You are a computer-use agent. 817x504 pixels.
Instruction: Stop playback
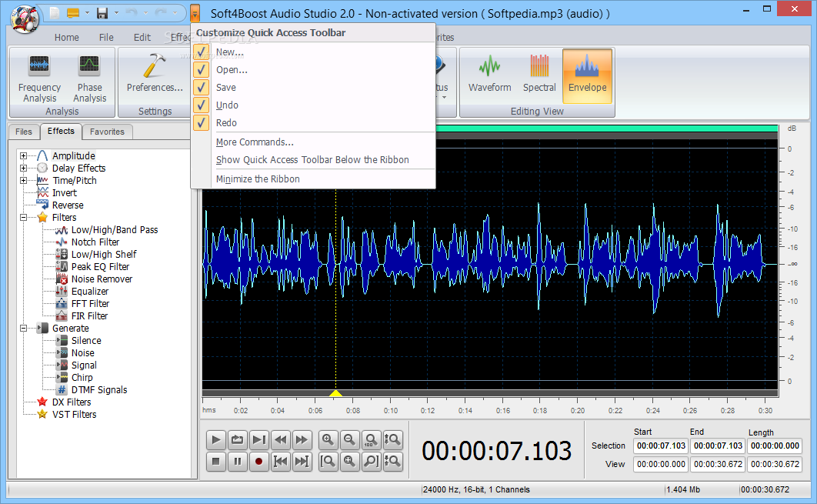pos(215,461)
